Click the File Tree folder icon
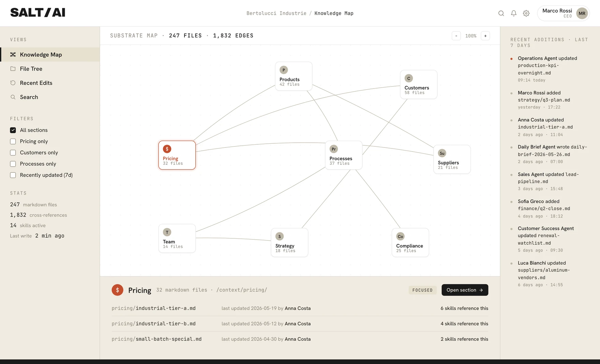600x364 pixels. 13,69
